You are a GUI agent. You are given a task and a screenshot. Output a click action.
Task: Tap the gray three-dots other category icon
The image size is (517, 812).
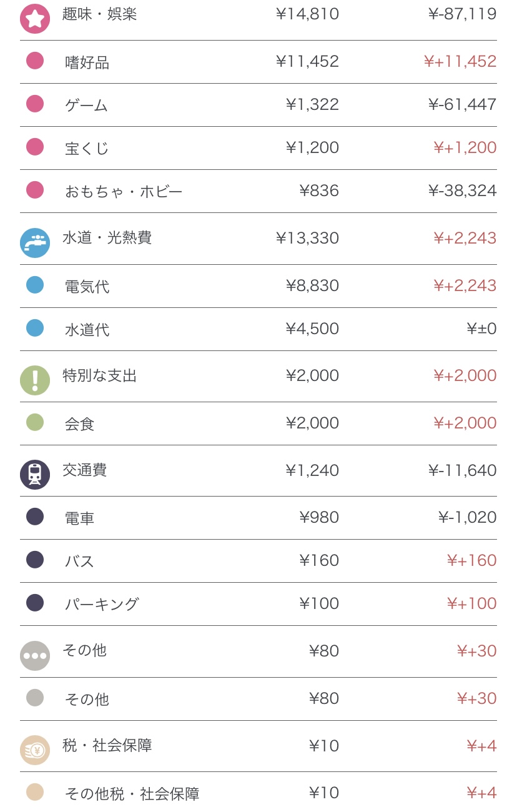[x=35, y=656]
